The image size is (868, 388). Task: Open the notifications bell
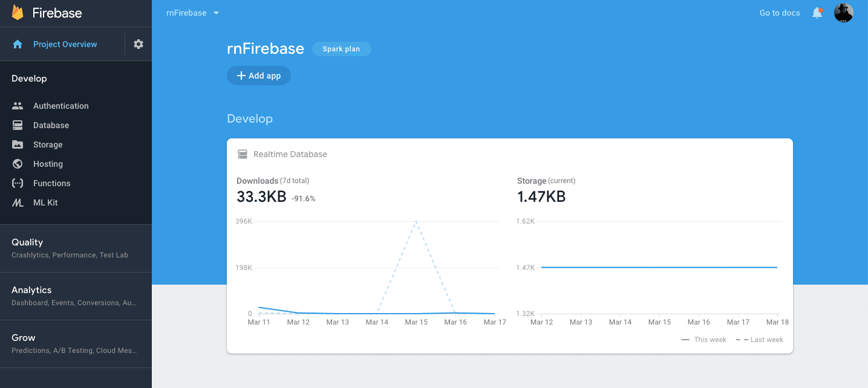point(817,13)
